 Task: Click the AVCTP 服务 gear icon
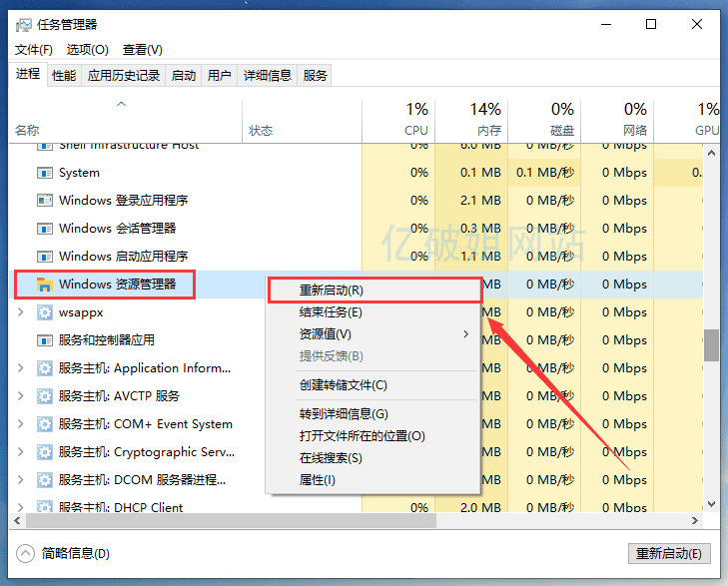pos(45,396)
